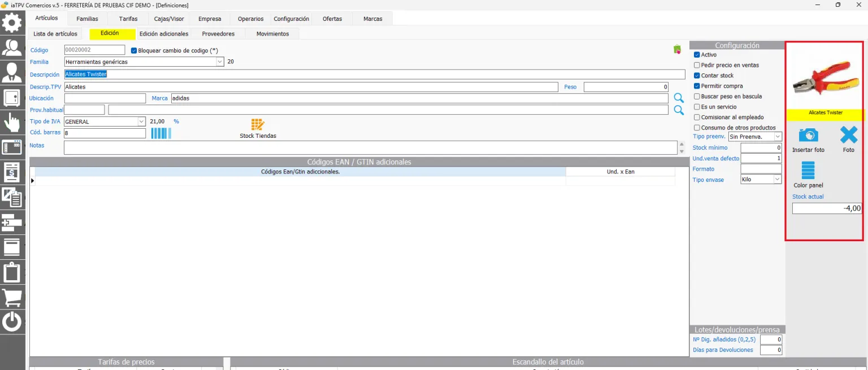Uncheck Bloquear cambio de codigo
The height and width of the screenshot is (370, 868).
coord(134,50)
